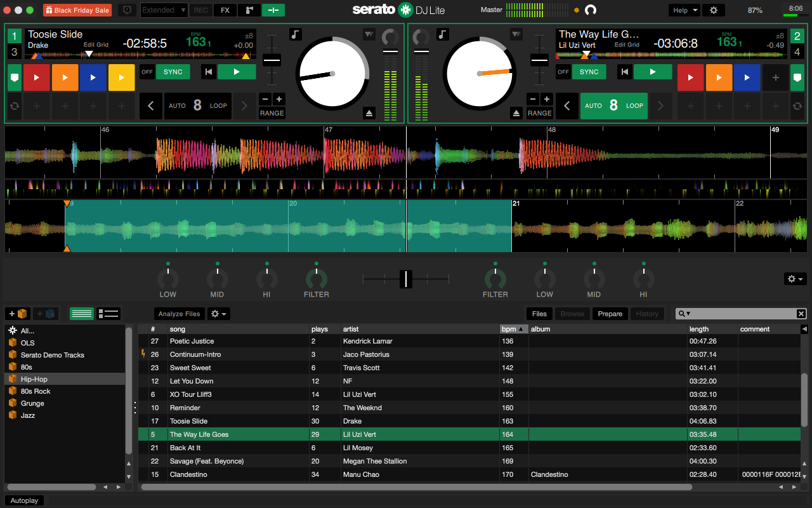Toggle deck 2 key lock note icon

pyautogui.click(x=443, y=34)
